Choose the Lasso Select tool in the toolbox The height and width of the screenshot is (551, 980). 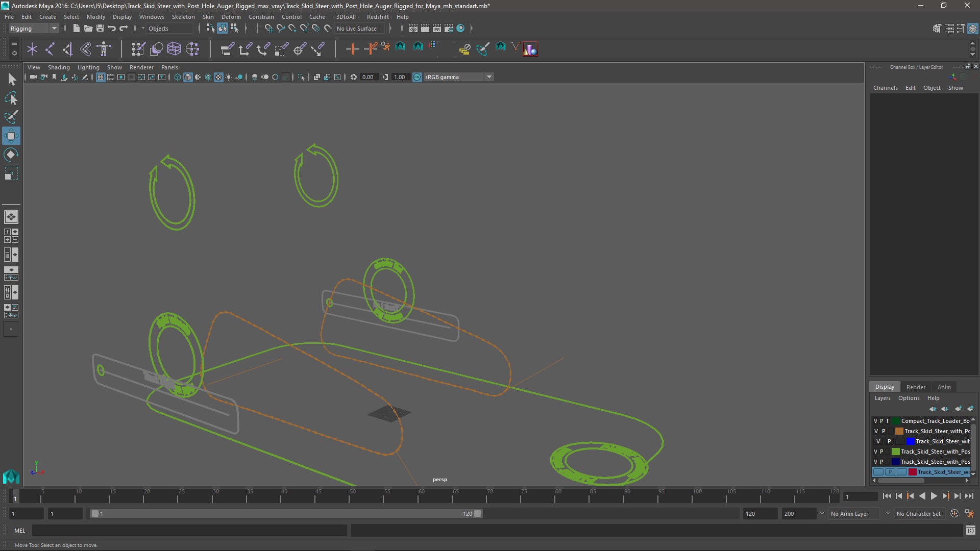(11, 98)
